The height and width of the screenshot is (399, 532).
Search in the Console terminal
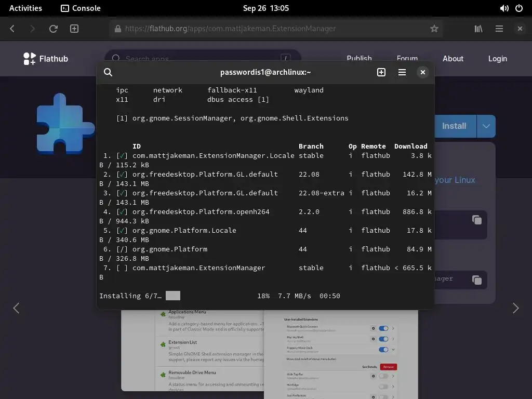[x=108, y=72]
